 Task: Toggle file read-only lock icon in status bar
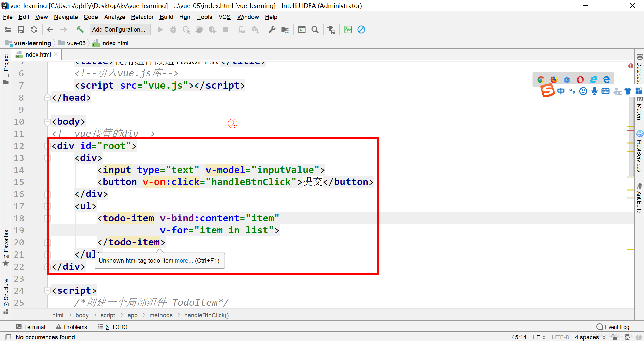tap(615, 337)
